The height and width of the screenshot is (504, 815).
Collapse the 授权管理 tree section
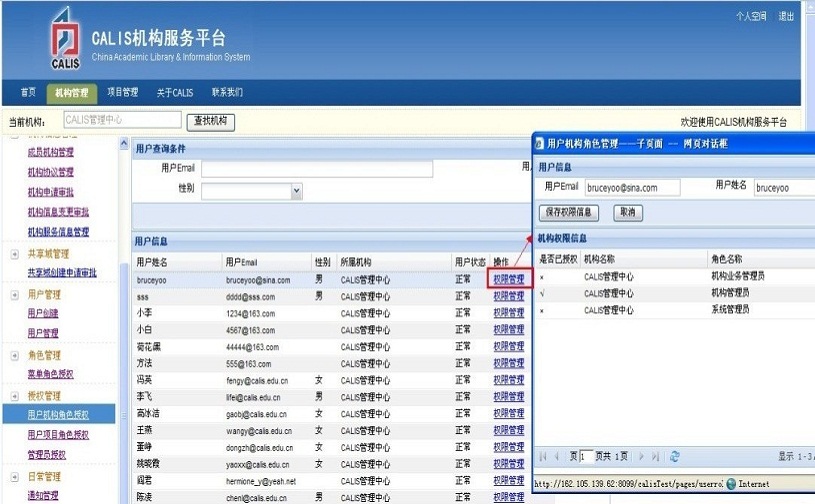pos(15,396)
